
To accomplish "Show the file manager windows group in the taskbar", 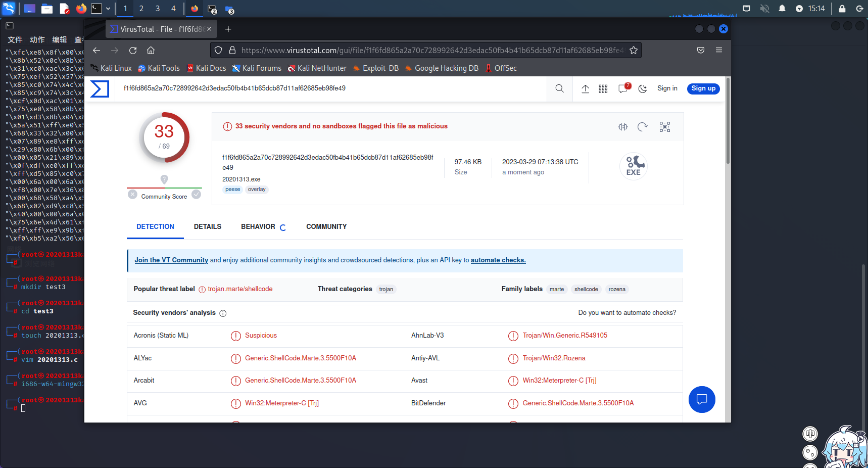I will (x=229, y=9).
